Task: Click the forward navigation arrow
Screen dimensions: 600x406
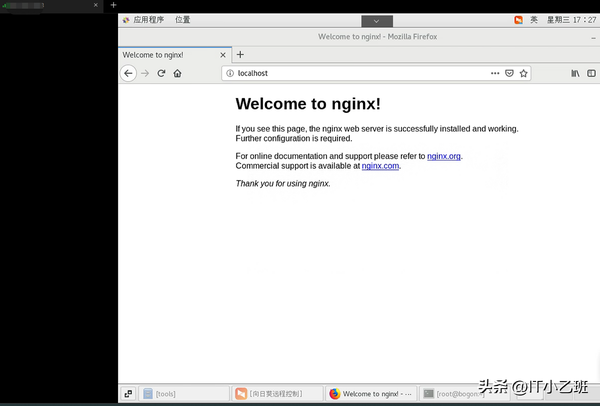Action: (145, 73)
